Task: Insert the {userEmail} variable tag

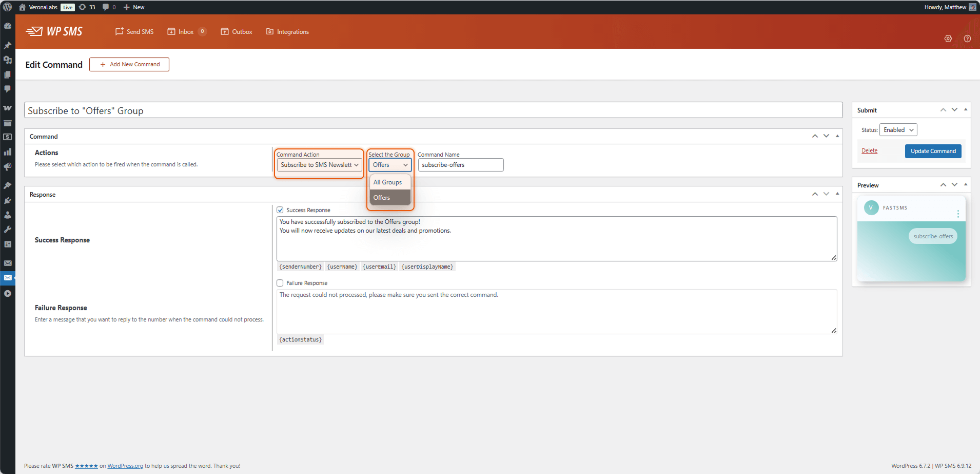Action: click(x=379, y=267)
